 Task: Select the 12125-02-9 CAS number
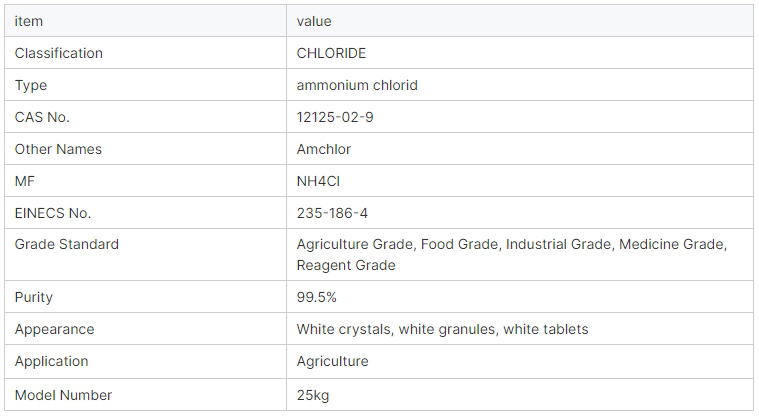(x=335, y=117)
